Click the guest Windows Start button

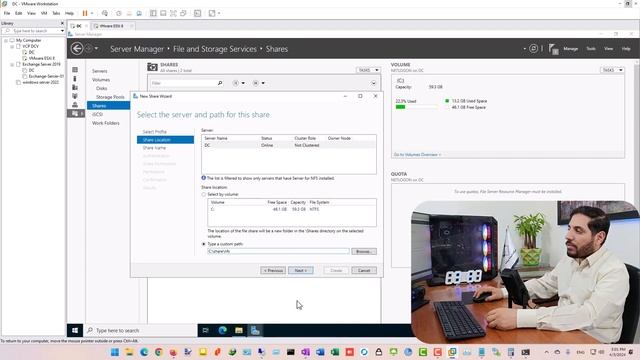coord(75,330)
